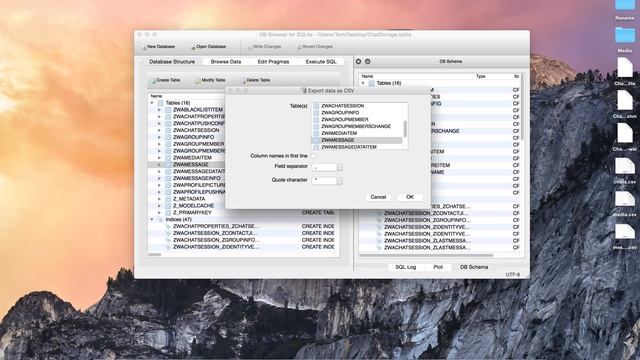Screen dimensions: 640x360
Task: Click the Export data as CSV title icon
Action: 304,91
